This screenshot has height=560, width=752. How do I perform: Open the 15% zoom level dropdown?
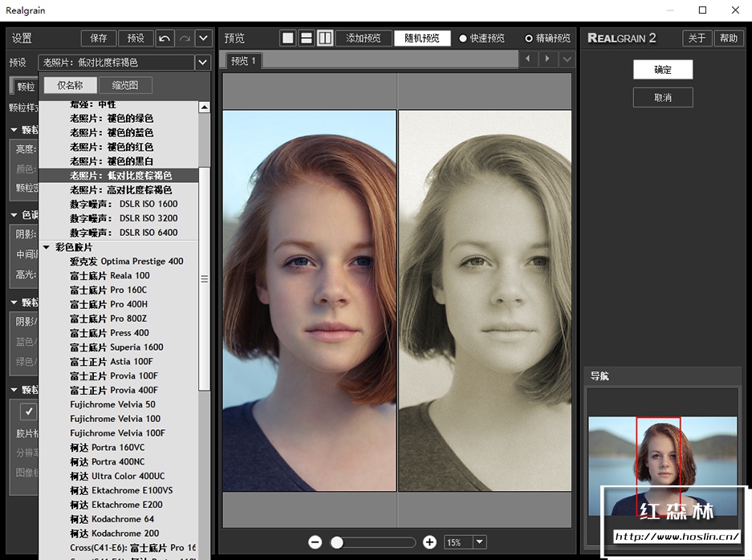480,542
